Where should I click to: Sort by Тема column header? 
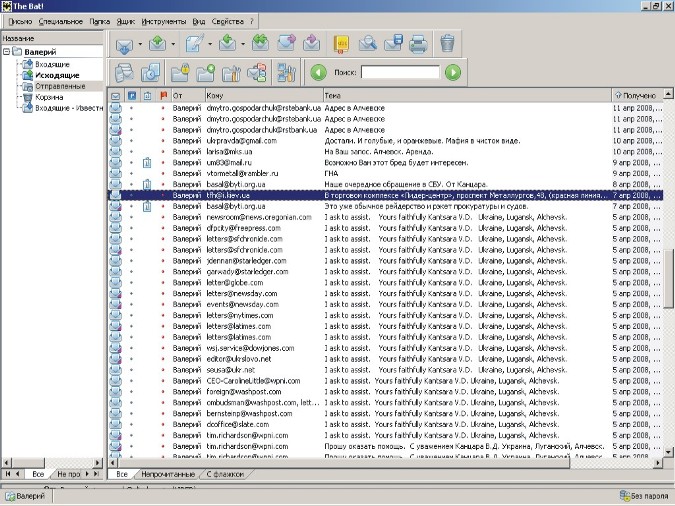(x=467, y=96)
